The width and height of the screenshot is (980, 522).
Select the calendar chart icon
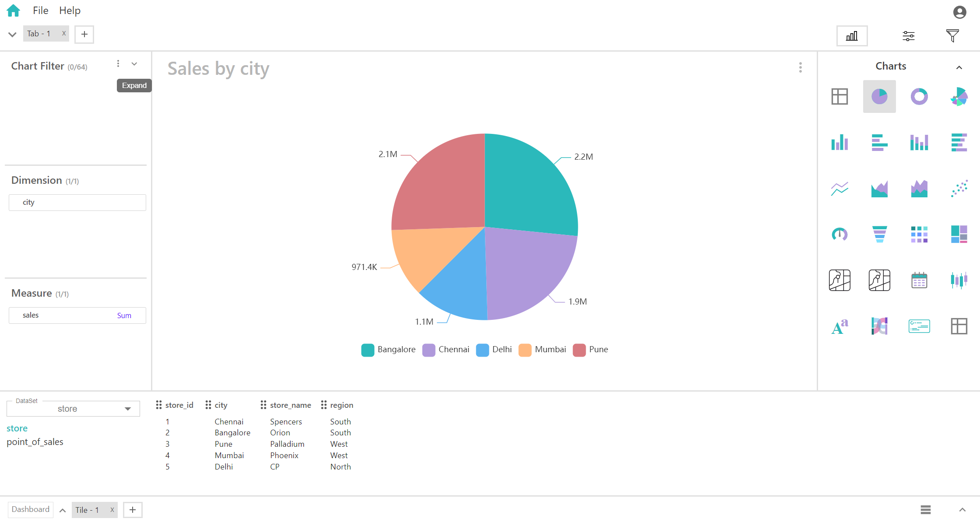click(x=919, y=280)
